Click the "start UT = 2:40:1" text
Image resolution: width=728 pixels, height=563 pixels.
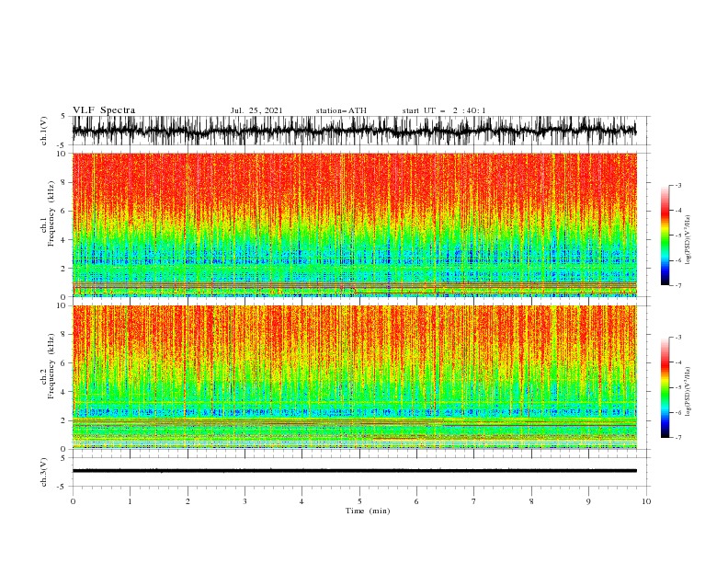pos(444,110)
